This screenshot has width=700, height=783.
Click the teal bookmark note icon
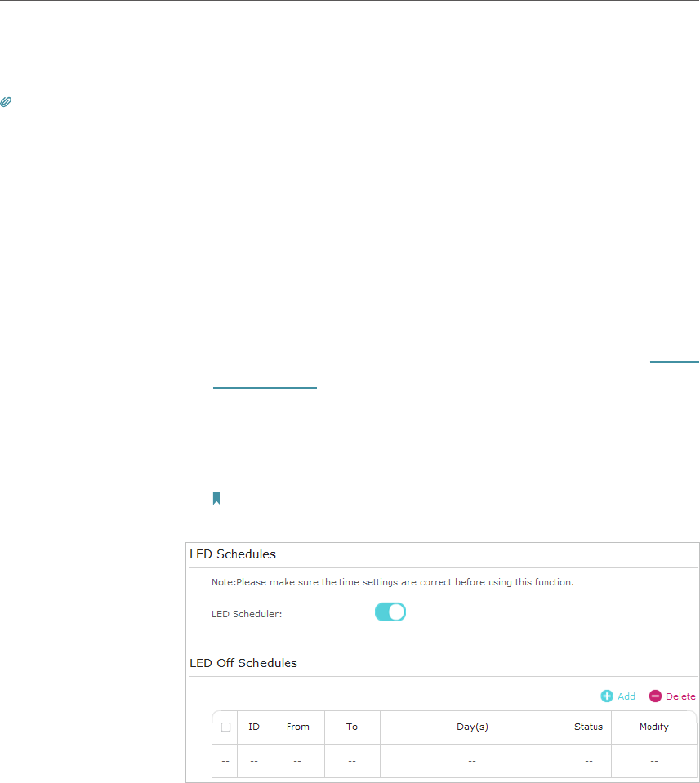point(216,498)
